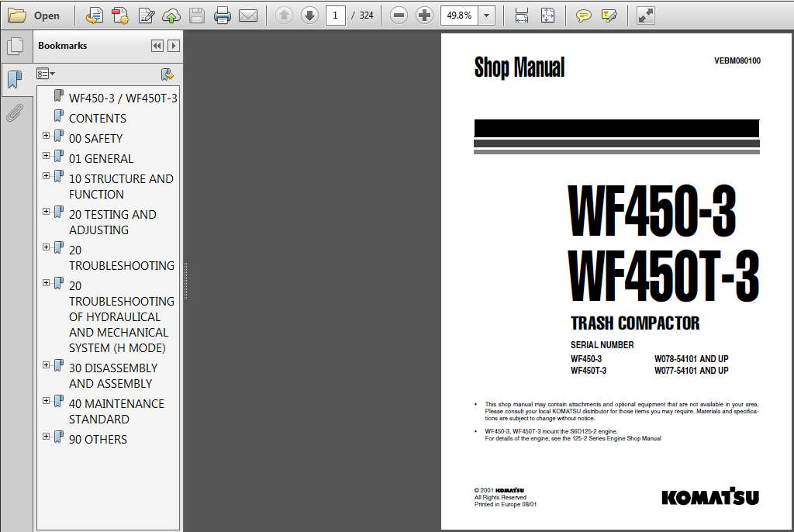This screenshot has height=532, width=794.
Task: Jump to 90 OTHERS section
Action: 98,439
